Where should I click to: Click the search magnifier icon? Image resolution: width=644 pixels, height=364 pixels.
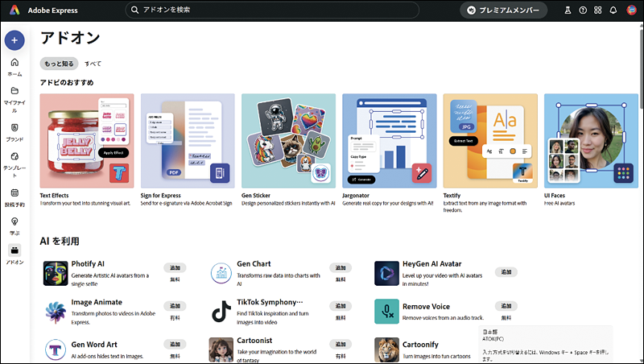134,10
